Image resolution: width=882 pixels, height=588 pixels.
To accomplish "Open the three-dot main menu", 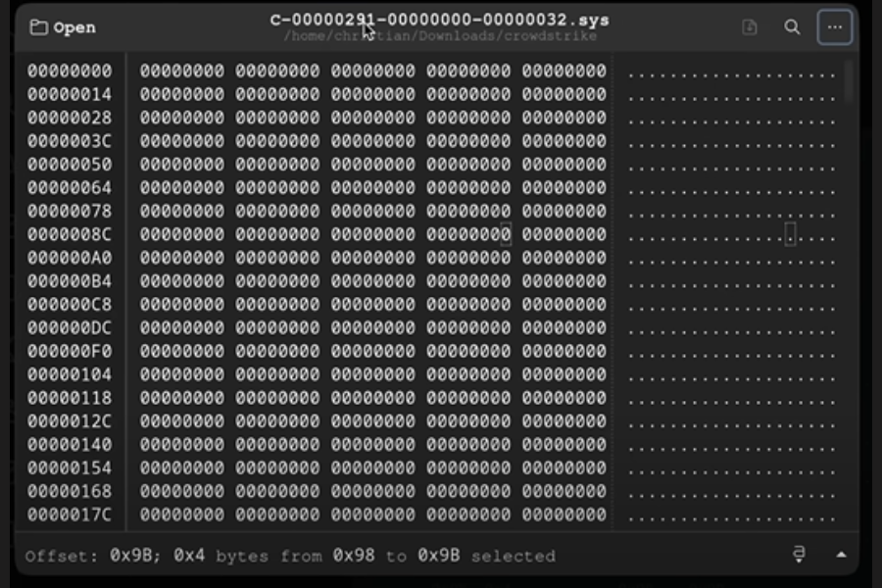I will click(x=835, y=27).
